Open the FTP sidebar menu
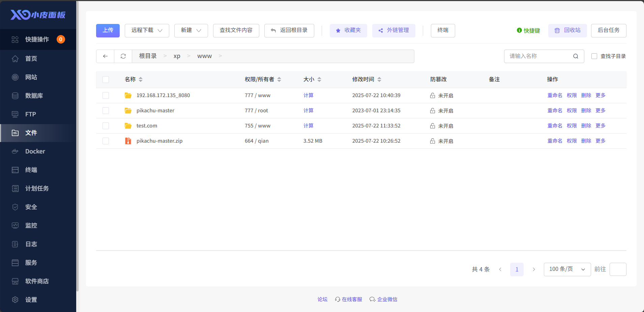 pyautogui.click(x=38, y=114)
